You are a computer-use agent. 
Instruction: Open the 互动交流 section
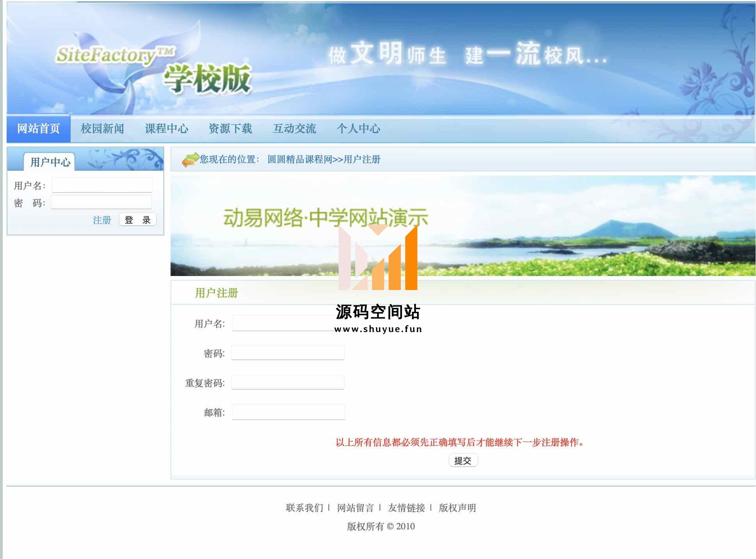(295, 129)
